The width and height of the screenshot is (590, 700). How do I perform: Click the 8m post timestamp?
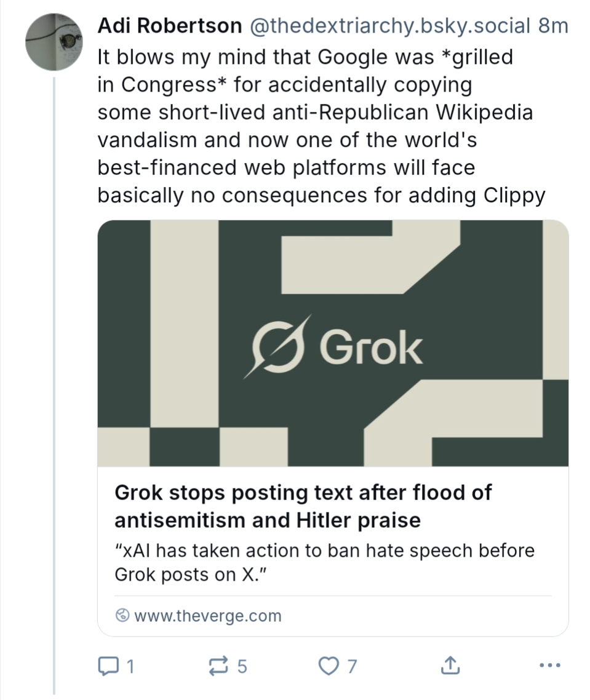pyautogui.click(x=552, y=26)
